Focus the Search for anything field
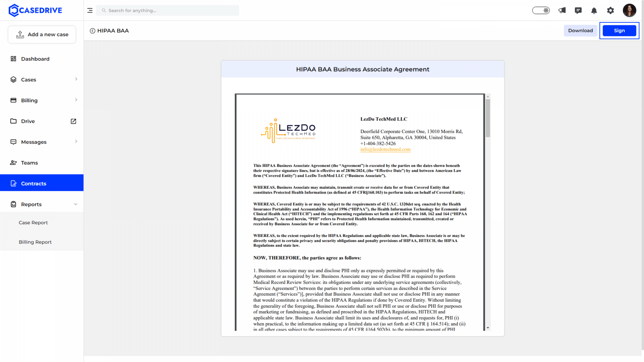The image size is (644, 362). pyautogui.click(x=167, y=11)
